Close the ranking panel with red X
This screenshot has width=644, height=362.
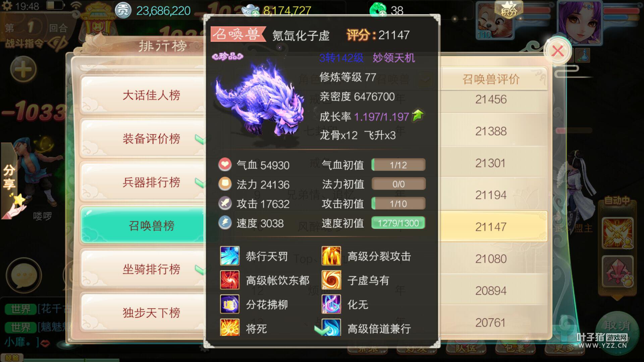pos(558,51)
